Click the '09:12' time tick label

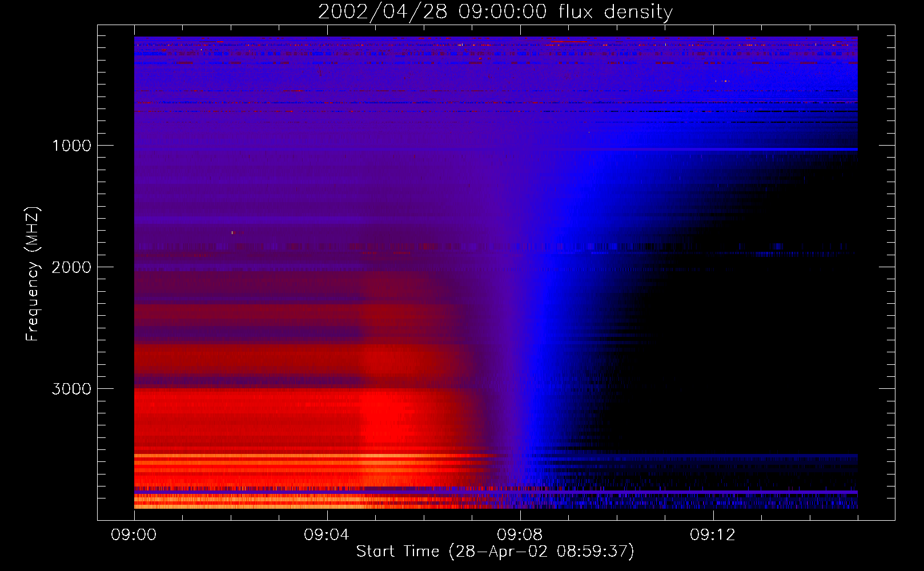tap(713, 534)
